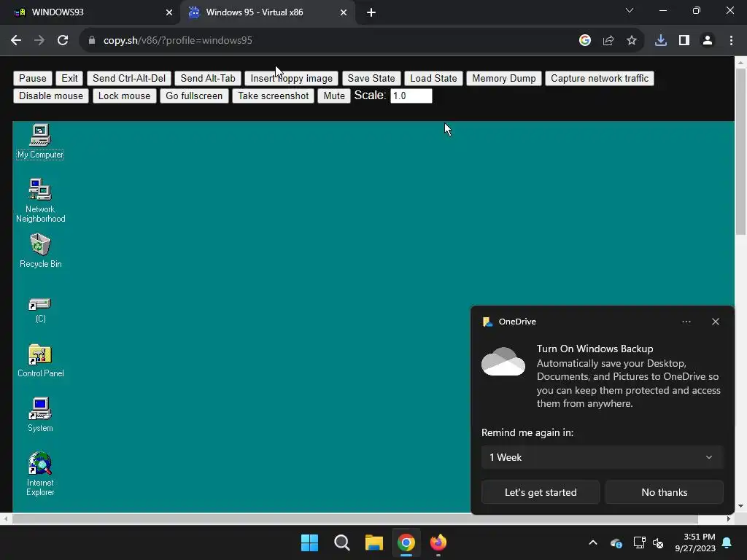This screenshot has height=560, width=747.
Task: Select the Recycle Bin icon
Action: click(x=40, y=251)
